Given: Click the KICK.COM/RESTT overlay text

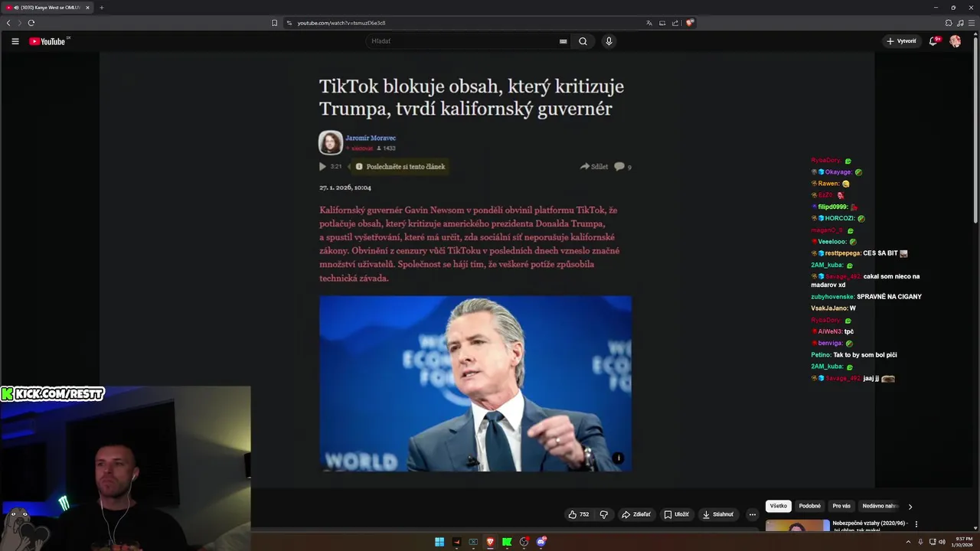Looking at the screenshot, I should coord(53,394).
